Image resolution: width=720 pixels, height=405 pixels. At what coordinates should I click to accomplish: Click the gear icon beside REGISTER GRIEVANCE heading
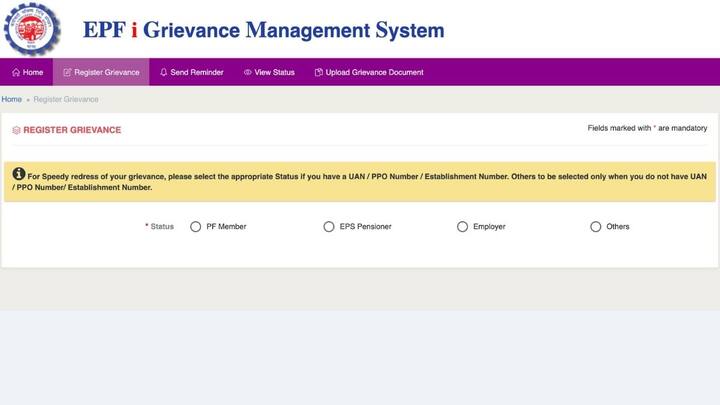tap(17, 130)
